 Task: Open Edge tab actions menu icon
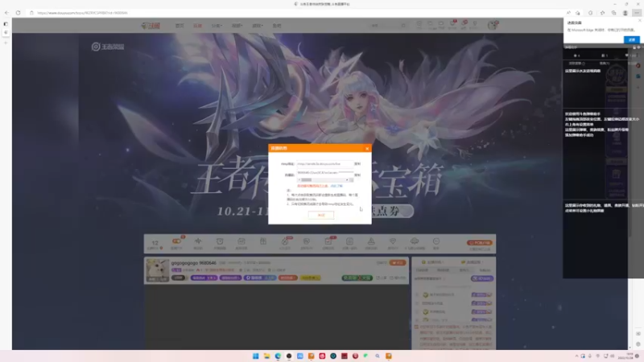[x=6, y=24]
